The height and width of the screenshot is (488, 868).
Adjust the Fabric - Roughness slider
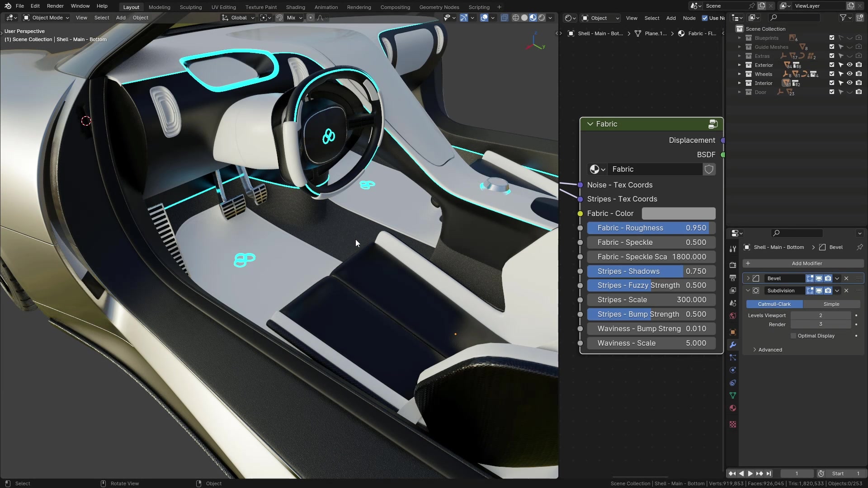[651, 228]
